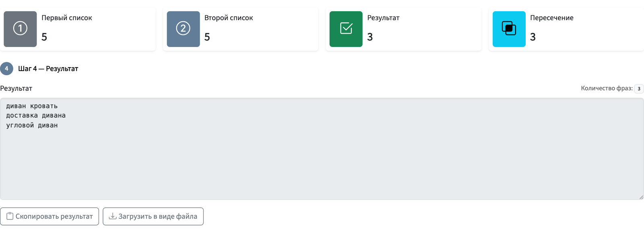Click the download arrow icon in the file button

pos(113,216)
